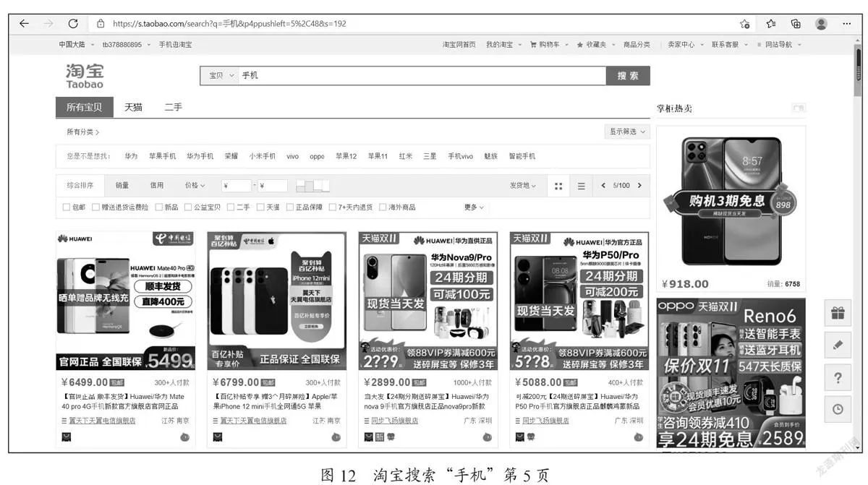The width and height of the screenshot is (868, 485).
Task: Open the pencil feedback sidebar icon
Action: click(x=838, y=345)
